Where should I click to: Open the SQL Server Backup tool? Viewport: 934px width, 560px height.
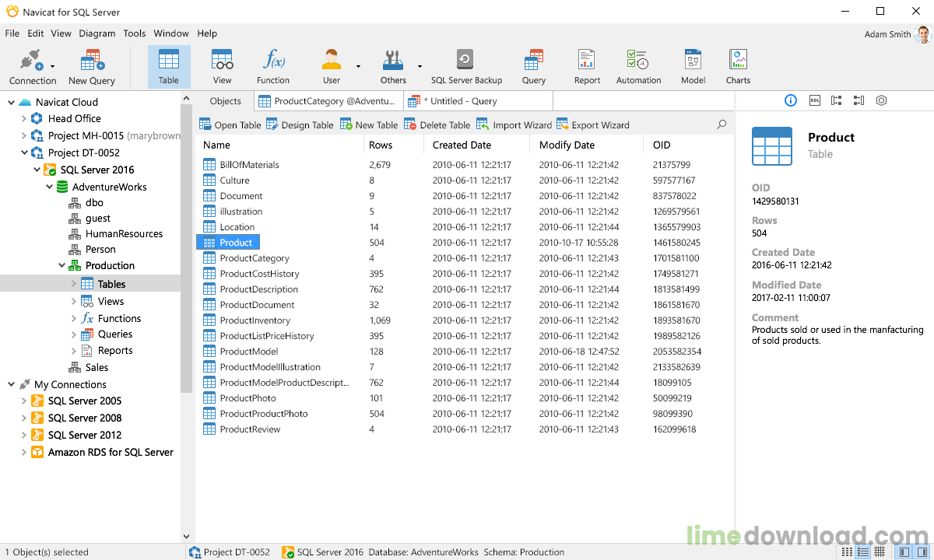pyautogui.click(x=465, y=66)
